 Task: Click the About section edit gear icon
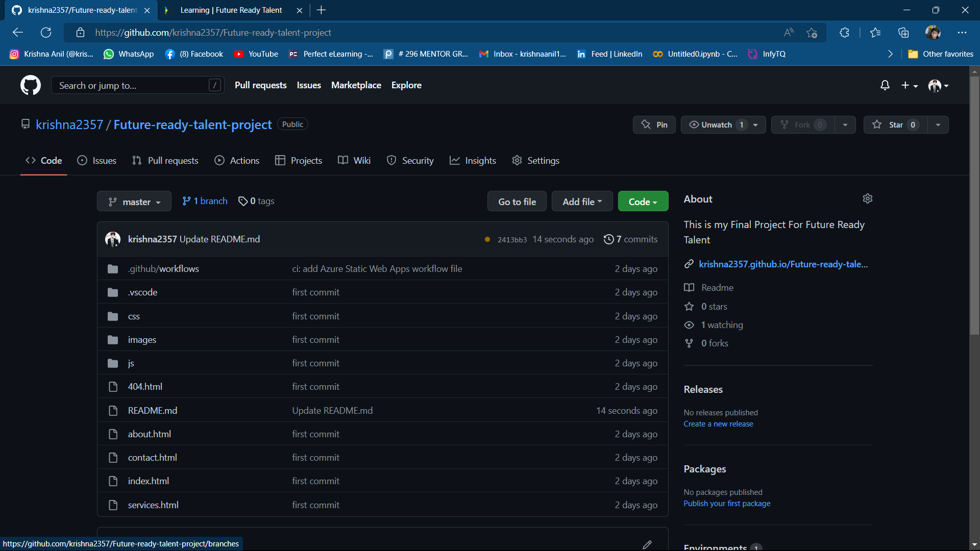point(867,198)
